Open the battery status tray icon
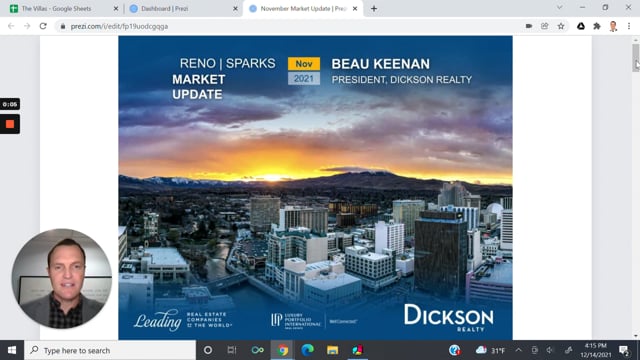 pos(534,350)
